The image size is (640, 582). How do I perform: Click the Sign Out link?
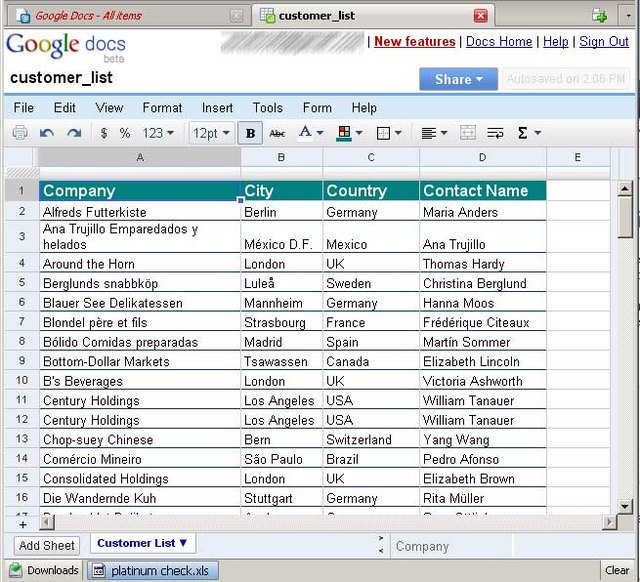[x=604, y=42]
